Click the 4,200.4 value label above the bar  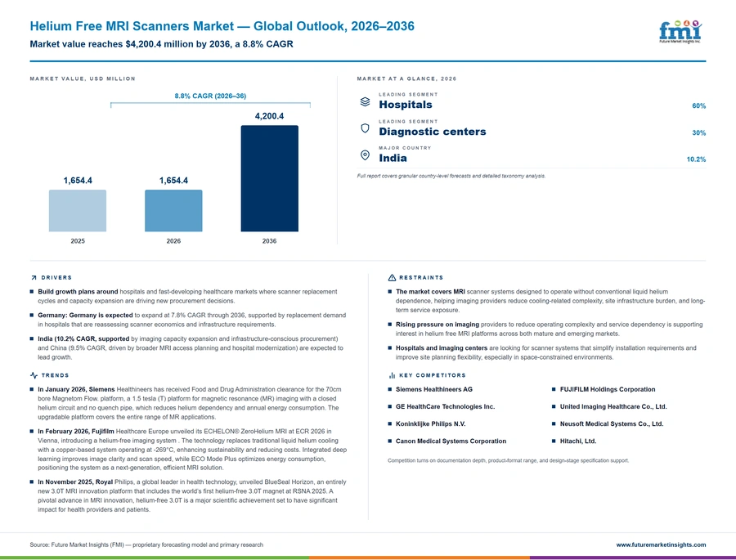[269, 116]
